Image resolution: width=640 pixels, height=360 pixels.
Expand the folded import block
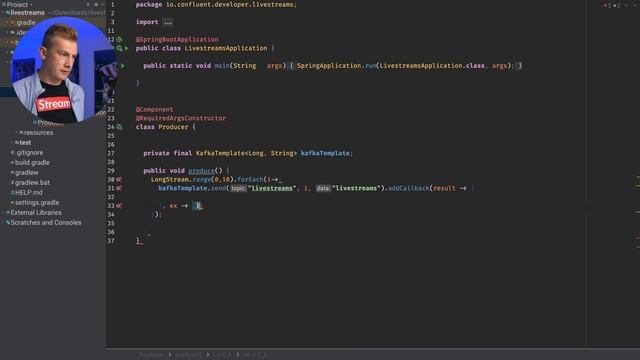(168, 22)
